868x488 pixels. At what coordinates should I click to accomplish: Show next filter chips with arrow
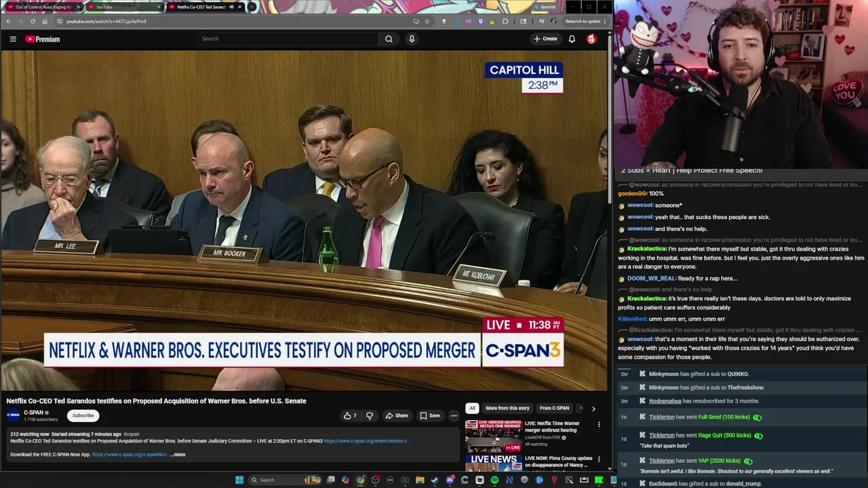pyautogui.click(x=593, y=409)
